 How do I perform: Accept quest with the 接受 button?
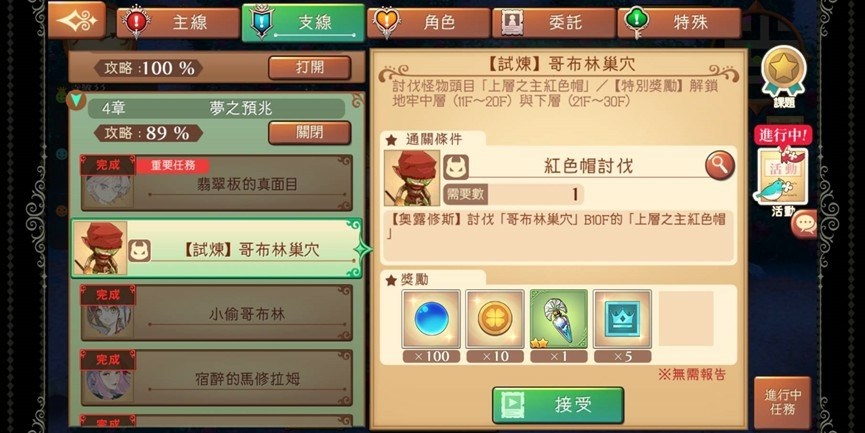[x=558, y=405]
